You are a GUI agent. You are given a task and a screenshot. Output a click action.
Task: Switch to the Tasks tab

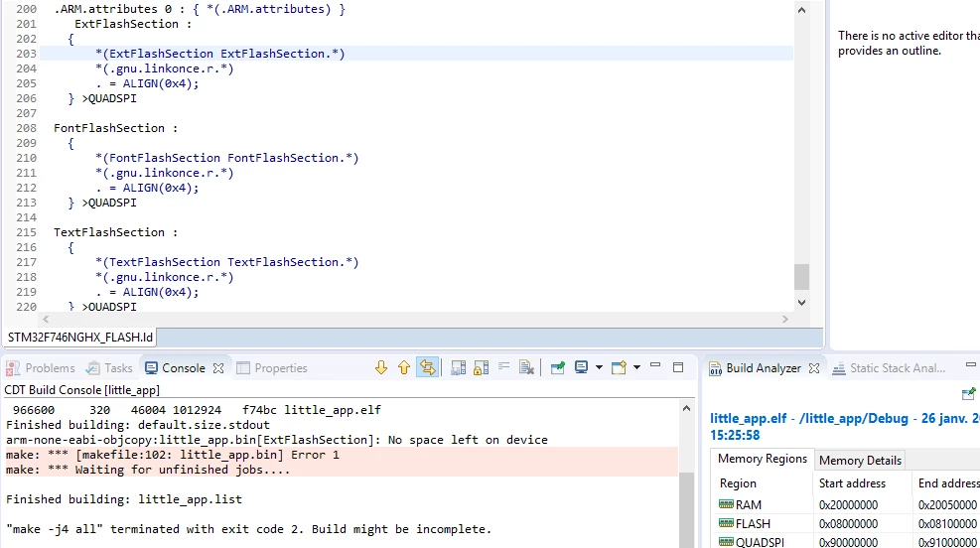pos(109,368)
